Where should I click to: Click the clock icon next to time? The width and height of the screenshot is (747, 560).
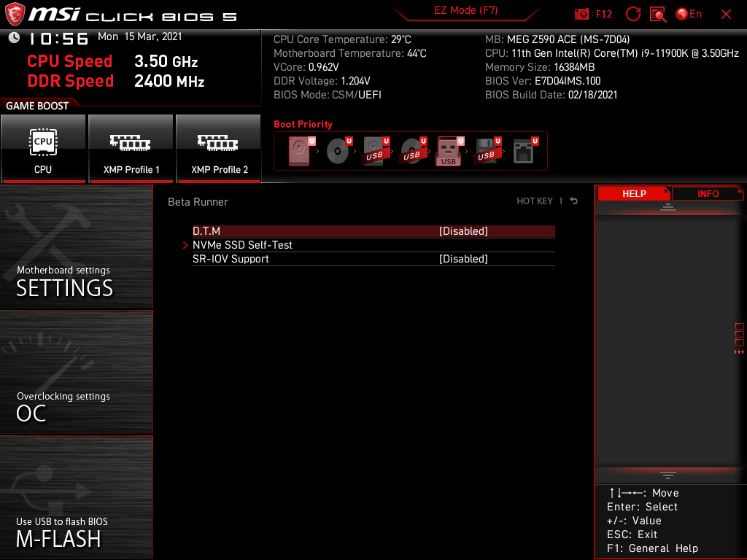pyautogui.click(x=14, y=38)
